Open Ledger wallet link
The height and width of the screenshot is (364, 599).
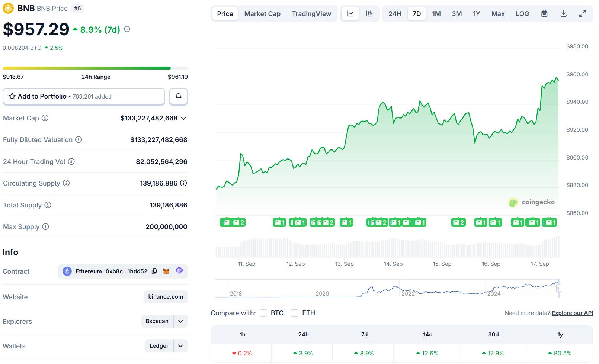coord(159,346)
